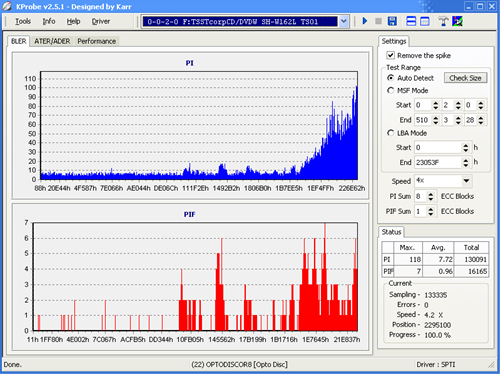The height and width of the screenshot is (374, 500).
Task: Click the chart graph icon in toolbar
Action: tap(457, 21)
